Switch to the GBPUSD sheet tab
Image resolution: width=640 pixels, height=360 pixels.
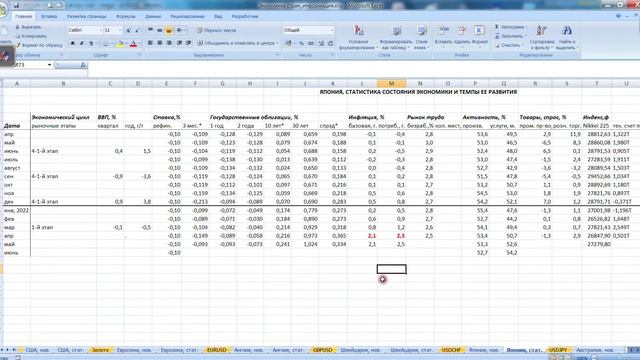click(x=323, y=350)
